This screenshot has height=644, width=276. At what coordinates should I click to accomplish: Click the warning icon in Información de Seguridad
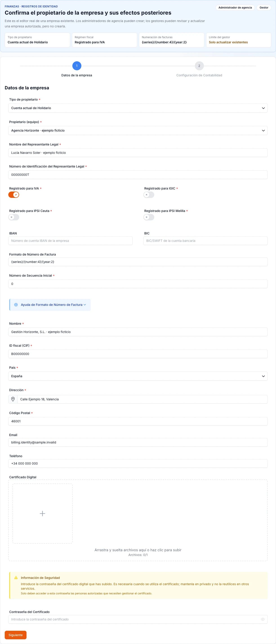tap(16, 578)
